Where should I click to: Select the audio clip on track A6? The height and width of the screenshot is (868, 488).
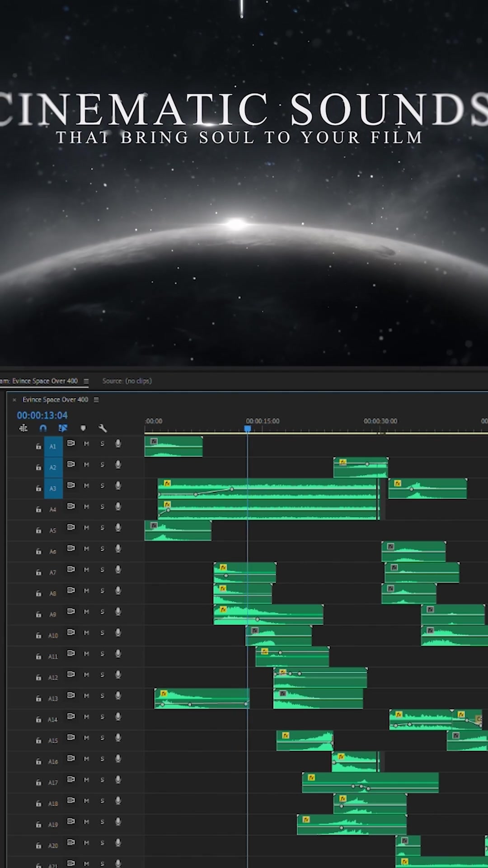pyautogui.click(x=413, y=552)
